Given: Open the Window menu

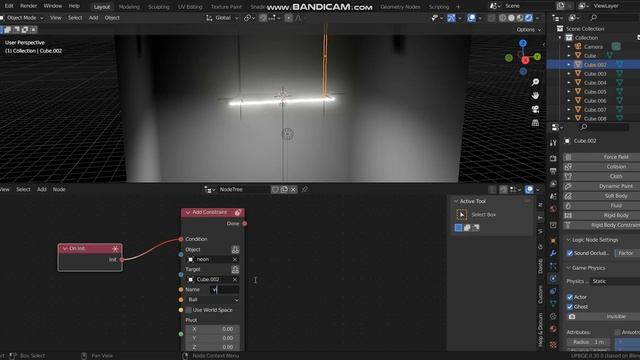Looking at the screenshot, I should coord(53,6).
